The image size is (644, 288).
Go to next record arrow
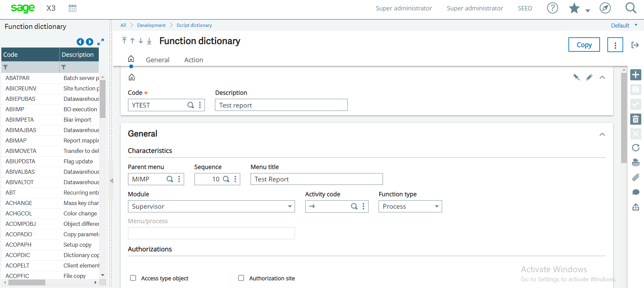[x=141, y=41]
